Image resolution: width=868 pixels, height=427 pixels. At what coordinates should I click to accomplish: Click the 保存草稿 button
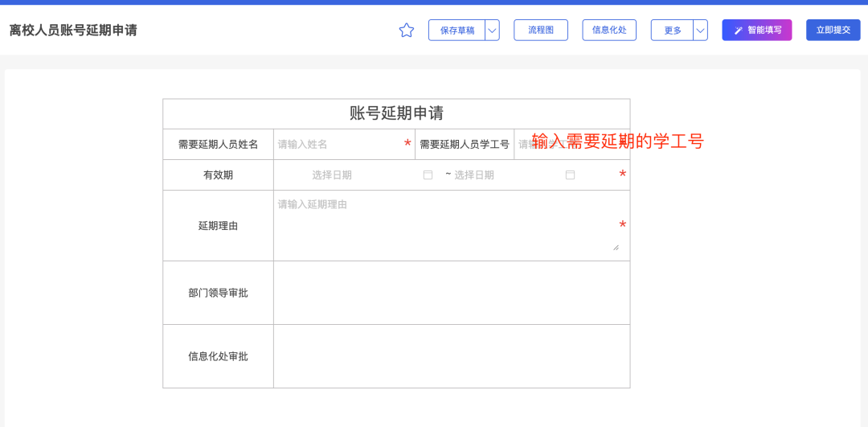tap(457, 31)
